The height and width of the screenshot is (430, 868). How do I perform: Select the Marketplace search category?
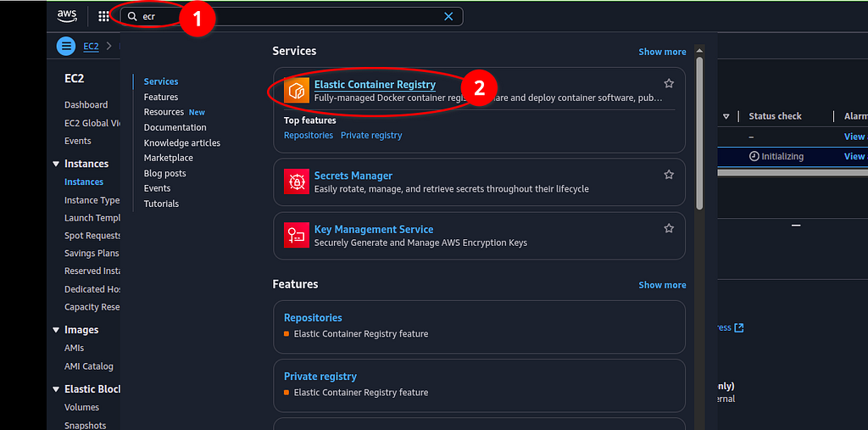[169, 158]
